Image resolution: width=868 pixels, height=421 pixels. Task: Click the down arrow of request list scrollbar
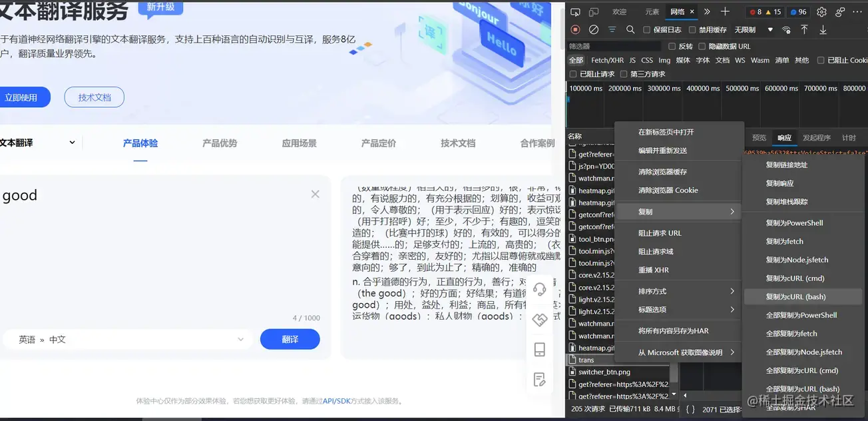click(x=674, y=396)
